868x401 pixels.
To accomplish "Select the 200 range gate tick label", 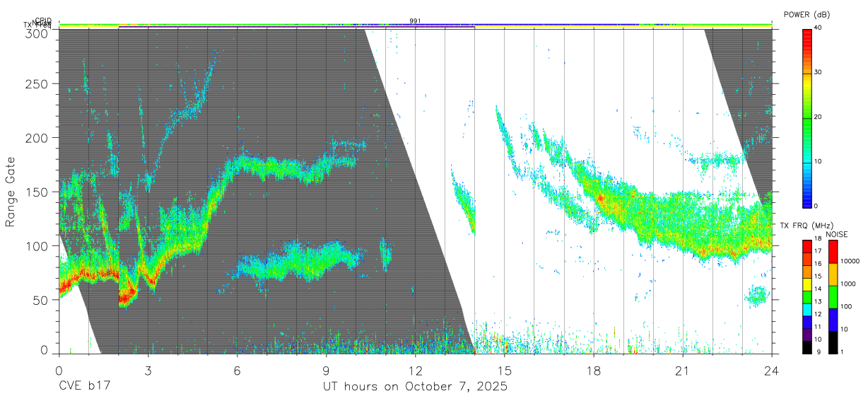I will [36, 137].
